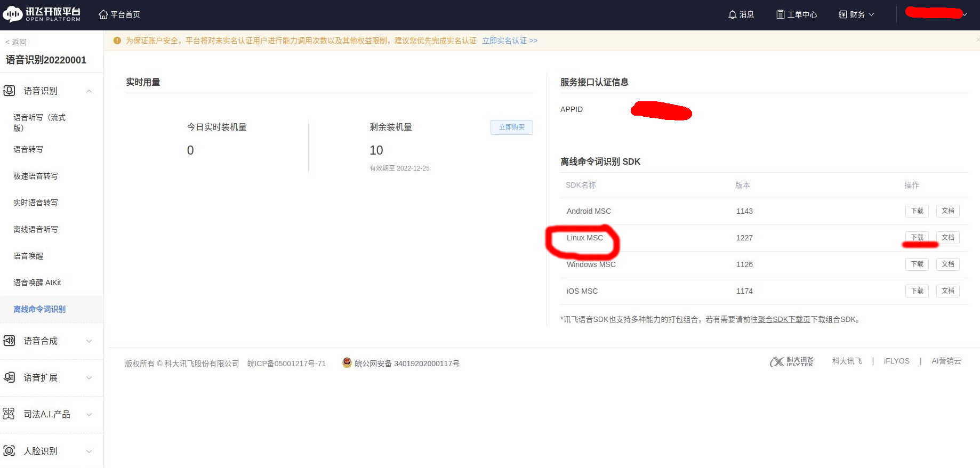Viewport: 980px width, 468px height.
Task: Open 语音转写 sidebar item
Action: 28,149
